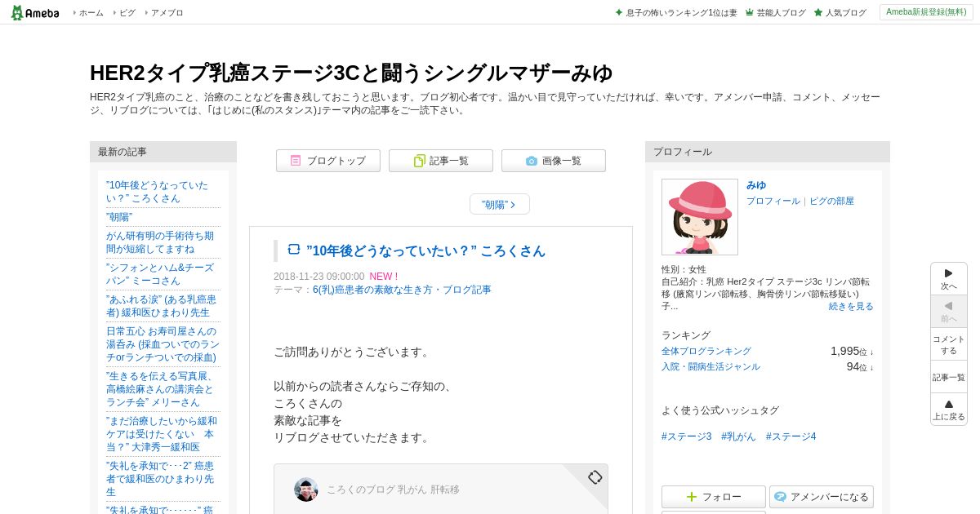The height and width of the screenshot is (514, 980).
Task: Click Ameba新規登録(無料) button
Action: click(x=926, y=12)
